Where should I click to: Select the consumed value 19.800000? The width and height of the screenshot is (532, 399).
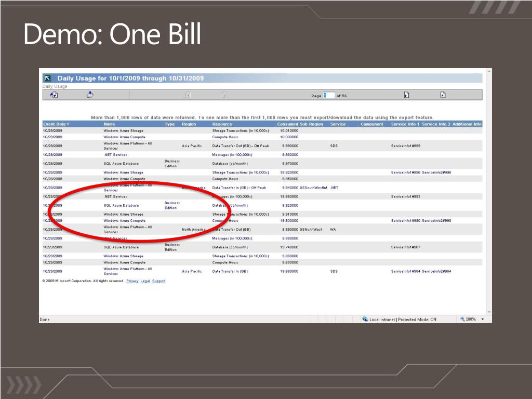click(289, 220)
